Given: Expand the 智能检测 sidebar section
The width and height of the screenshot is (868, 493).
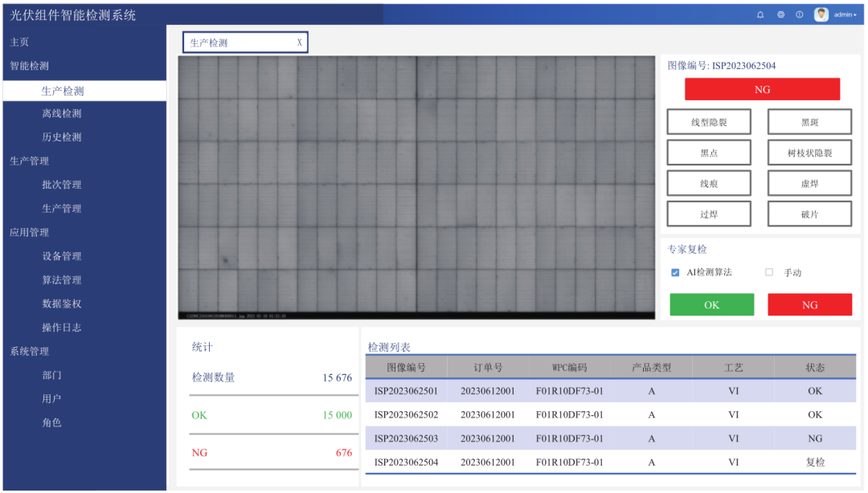Looking at the screenshot, I should tap(30, 66).
